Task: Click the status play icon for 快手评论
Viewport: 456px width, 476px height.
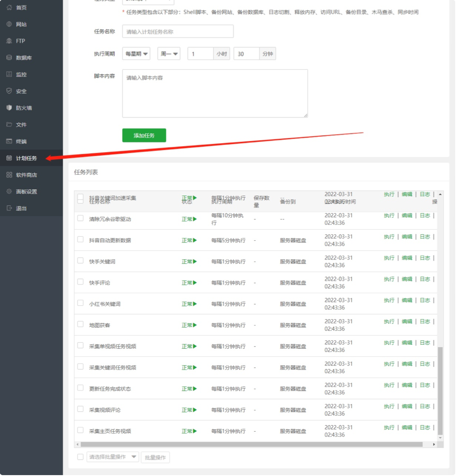Action: click(195, 283)
